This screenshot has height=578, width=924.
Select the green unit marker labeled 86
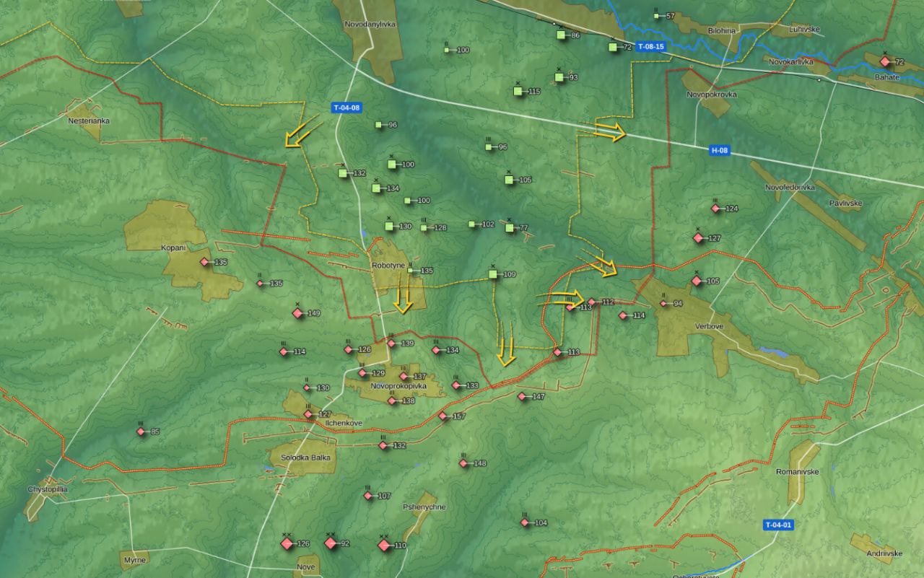(x=561, y=35)
